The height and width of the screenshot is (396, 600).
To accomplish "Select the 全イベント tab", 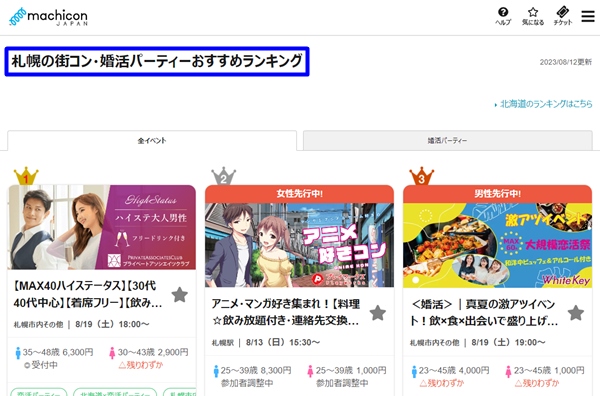I will (152, 140).
